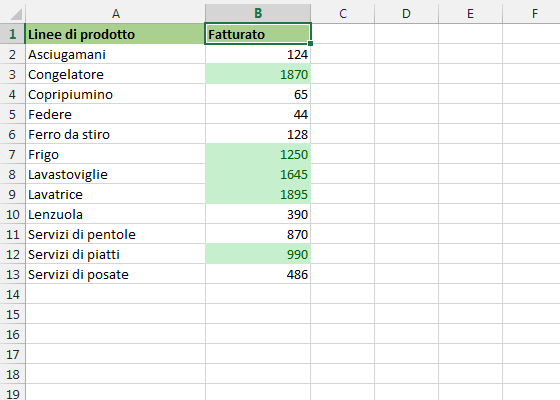This screenshot has width=560, height=400.
Task: Click the Linee di prodotto header cell
Action: (x=115, y=34)
